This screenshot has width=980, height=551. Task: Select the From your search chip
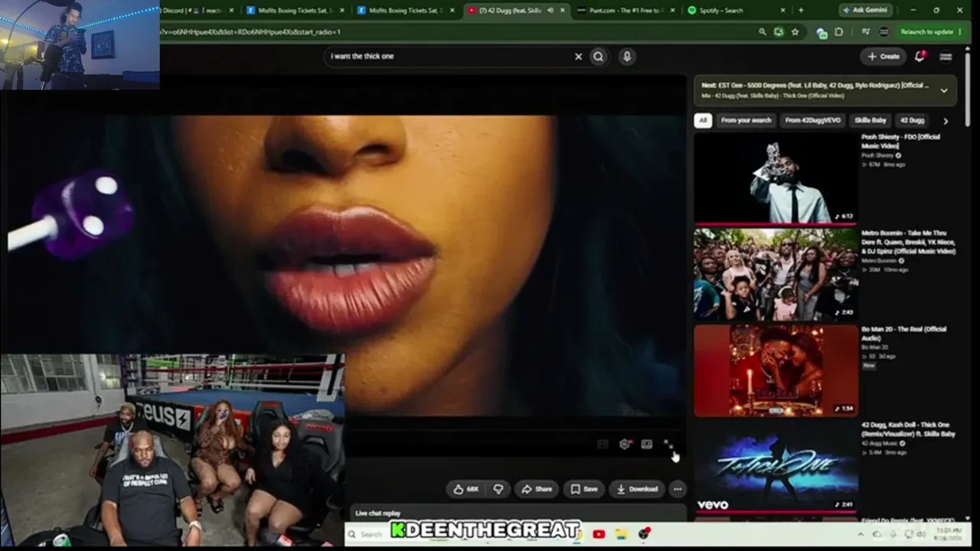pyautogui.click(x=746, y=120)
